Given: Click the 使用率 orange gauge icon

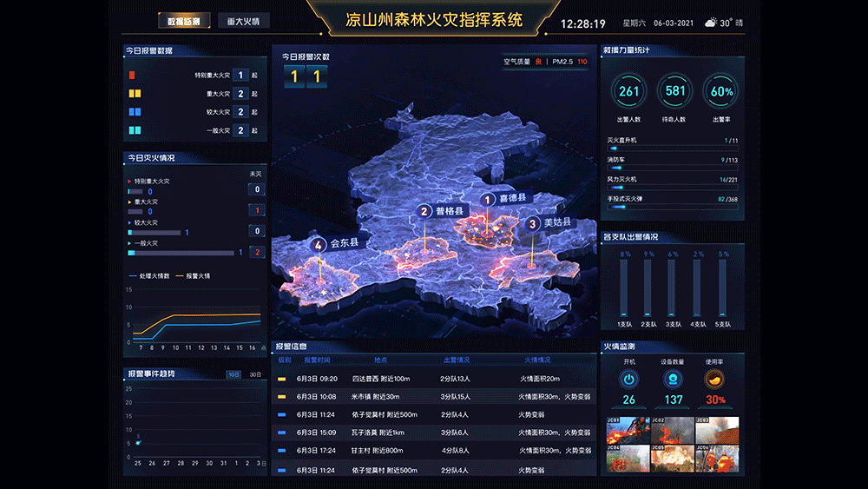Looking at the screenshot, I should (714, 380).
